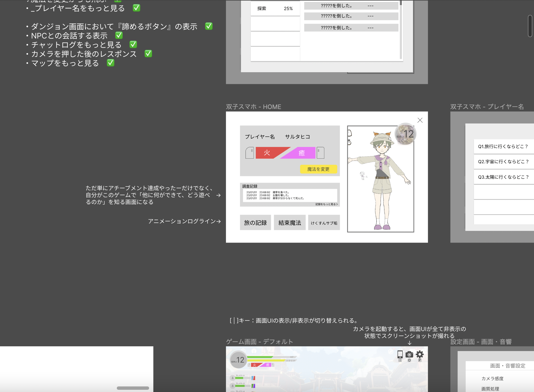Toggle checkbox next to マップをもっと見る
The width and height of the screenshot is (534, 392).
(x=110, y=63)
